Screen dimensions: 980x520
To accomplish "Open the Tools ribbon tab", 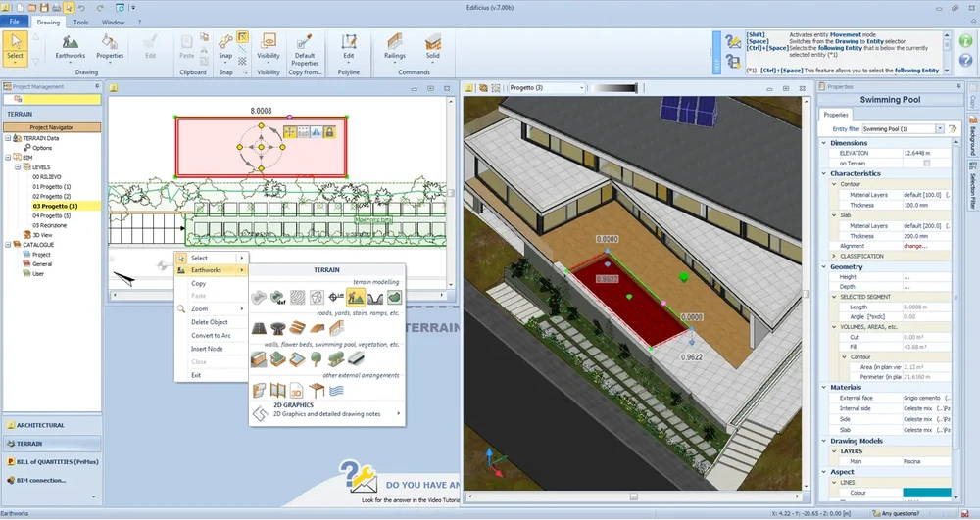I will point(81,21).
